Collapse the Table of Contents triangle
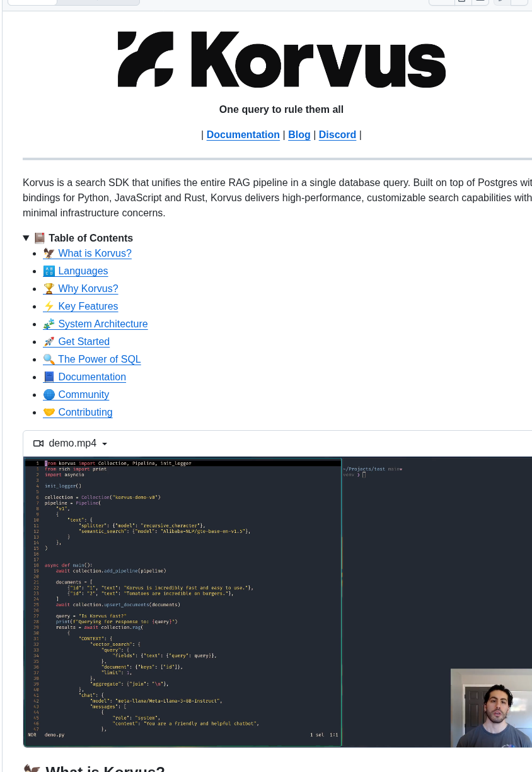532x772 pixels. [x=26, y=238]
